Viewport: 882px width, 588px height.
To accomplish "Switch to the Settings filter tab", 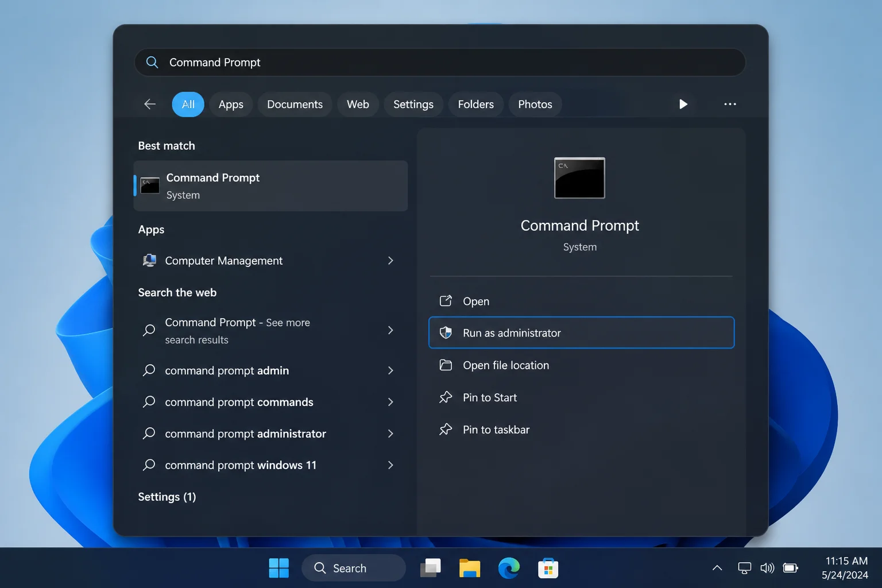I will (413, 105).
